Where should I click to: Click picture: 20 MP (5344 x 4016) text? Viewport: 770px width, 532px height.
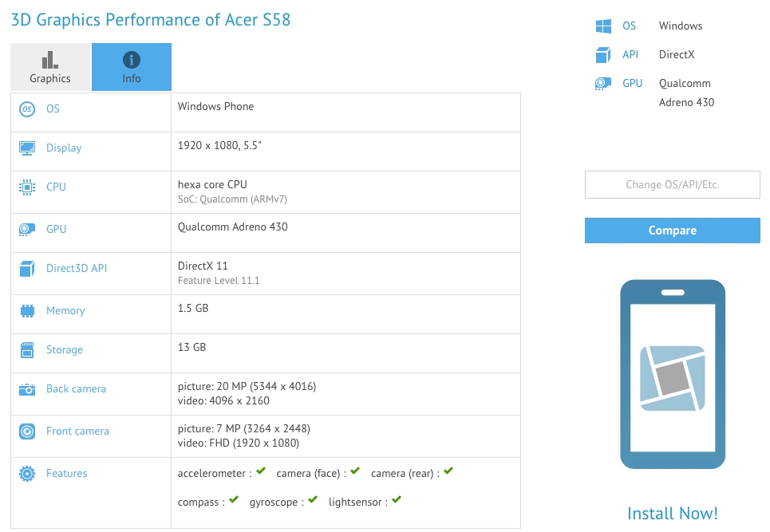[247, 387]
